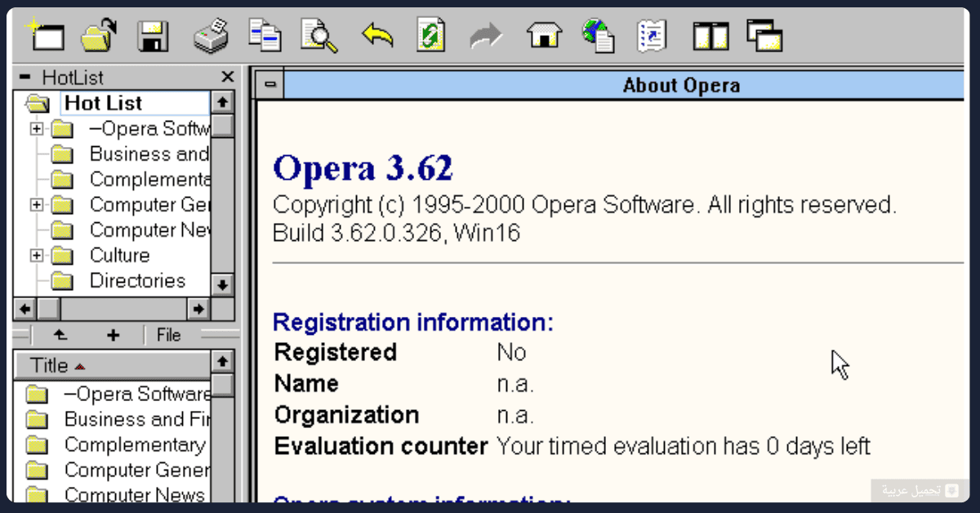Select –Opera Software in the lower list

(x=137, y=395)
